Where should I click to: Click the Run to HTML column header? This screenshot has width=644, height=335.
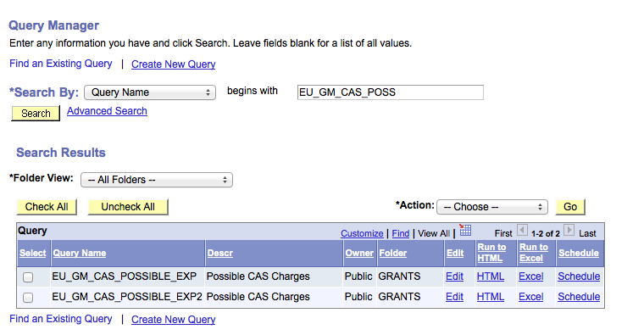click(x=491, y=253)
